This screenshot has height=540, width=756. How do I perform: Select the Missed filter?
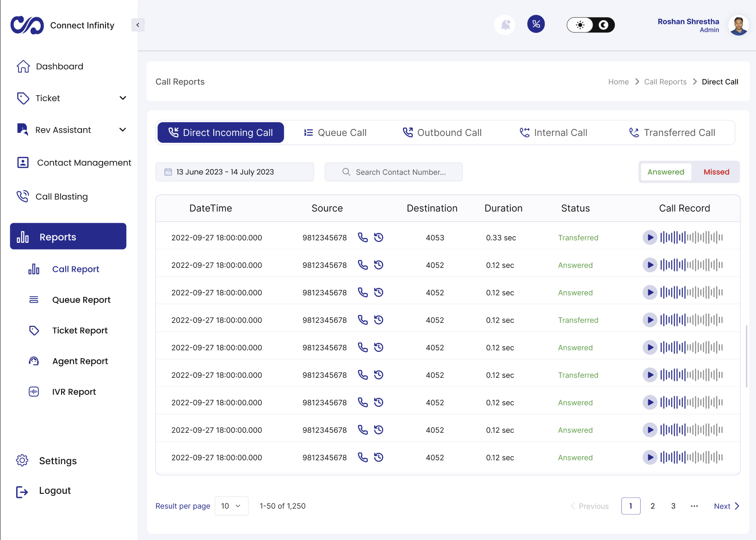(x=716, y=172)
